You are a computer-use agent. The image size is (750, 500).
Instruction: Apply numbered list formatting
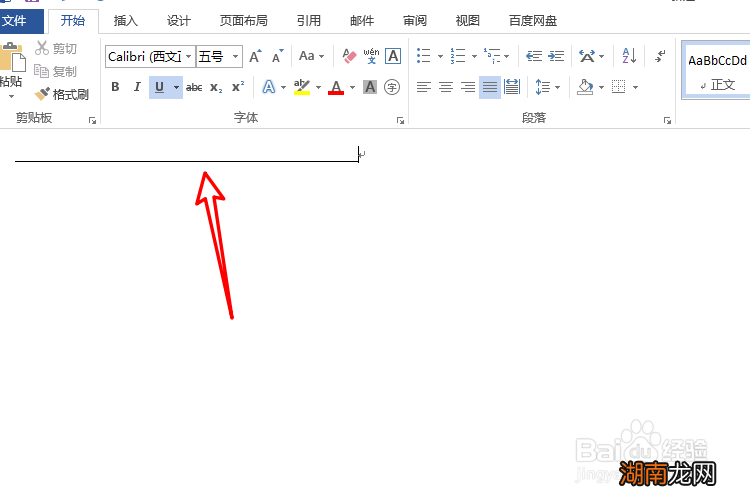tap(458, 56)
